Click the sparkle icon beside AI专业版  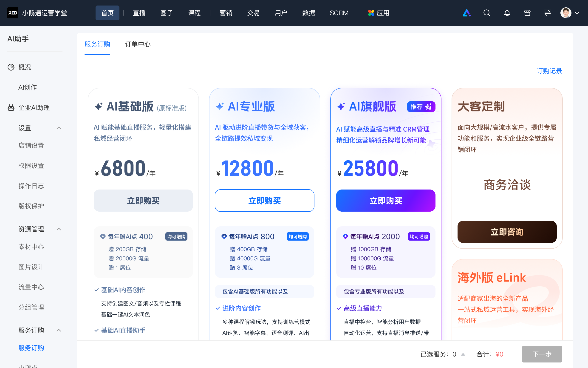(220, 106)
